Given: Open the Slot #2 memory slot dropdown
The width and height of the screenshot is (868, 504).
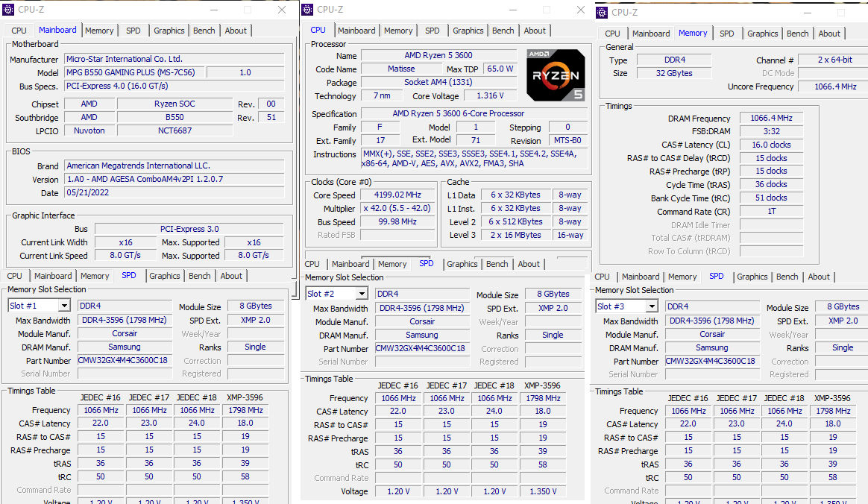Looking at the screenshot, I should click(x=362, y=294).
